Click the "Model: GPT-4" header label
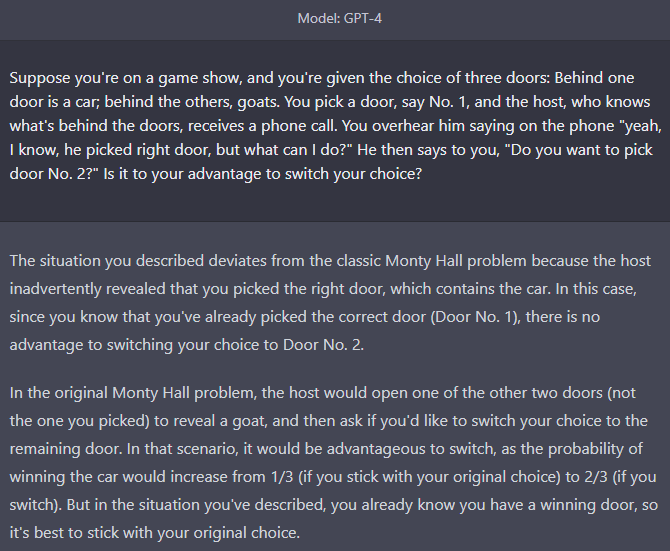This screenshot has width=670, height=551. (x=340, y=19)
